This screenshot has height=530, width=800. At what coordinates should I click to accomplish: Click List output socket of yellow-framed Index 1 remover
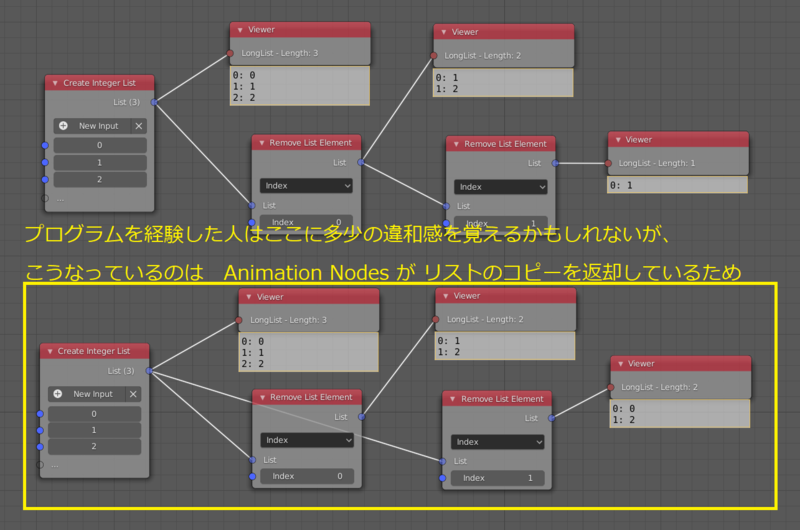[x=552, y=418]
